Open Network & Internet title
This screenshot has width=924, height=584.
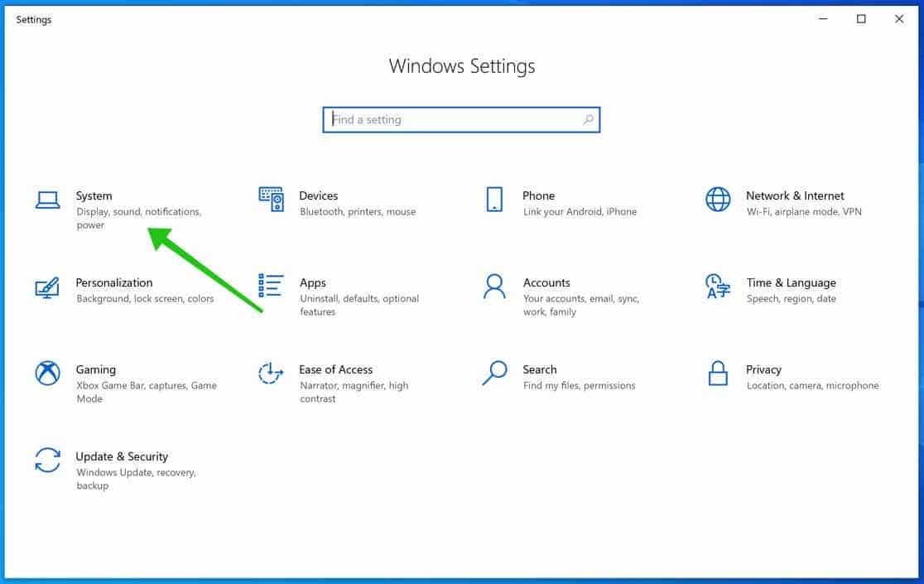pos(795,195)
